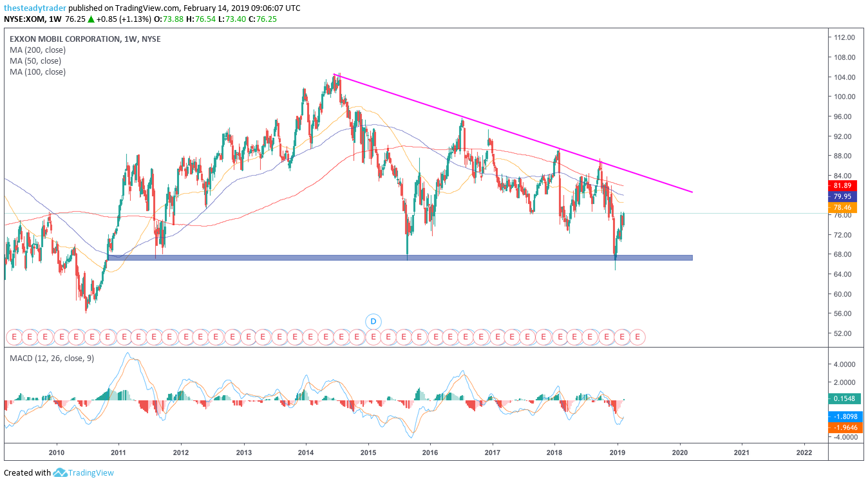Image resolution: width=868 pixels, height=484 pixels.
Task: Click the L:73.40 low value
Action: (231, 19)
